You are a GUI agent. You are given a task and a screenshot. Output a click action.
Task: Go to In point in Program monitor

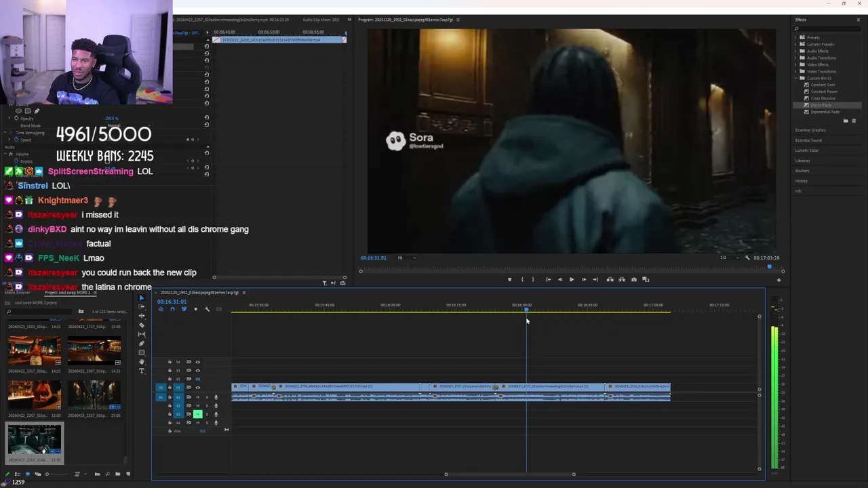coord(549,279)
